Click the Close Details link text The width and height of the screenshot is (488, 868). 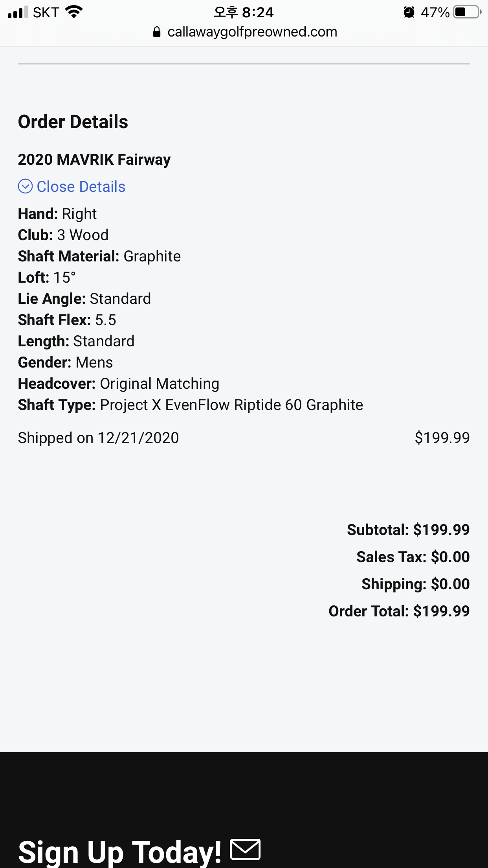(x=81, y=187)
